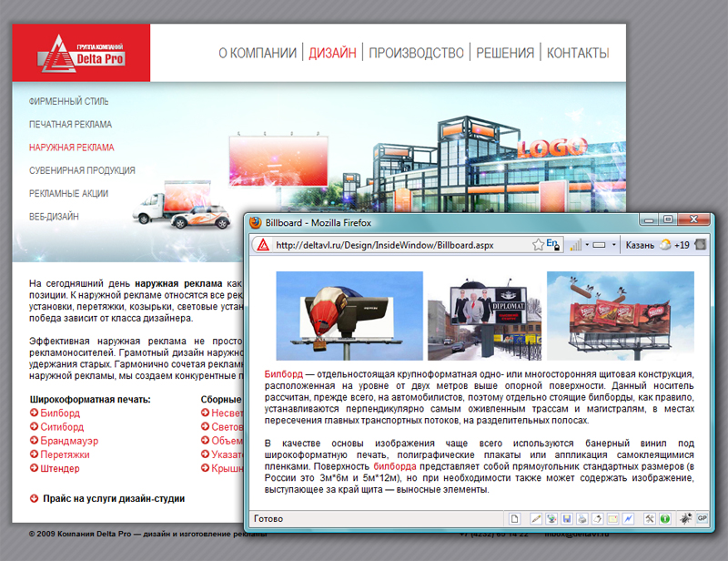Open the dropdown arrow beside the signal bars
Image resolution: width=728 pixels, height=561 pixels.
(587, 245)
